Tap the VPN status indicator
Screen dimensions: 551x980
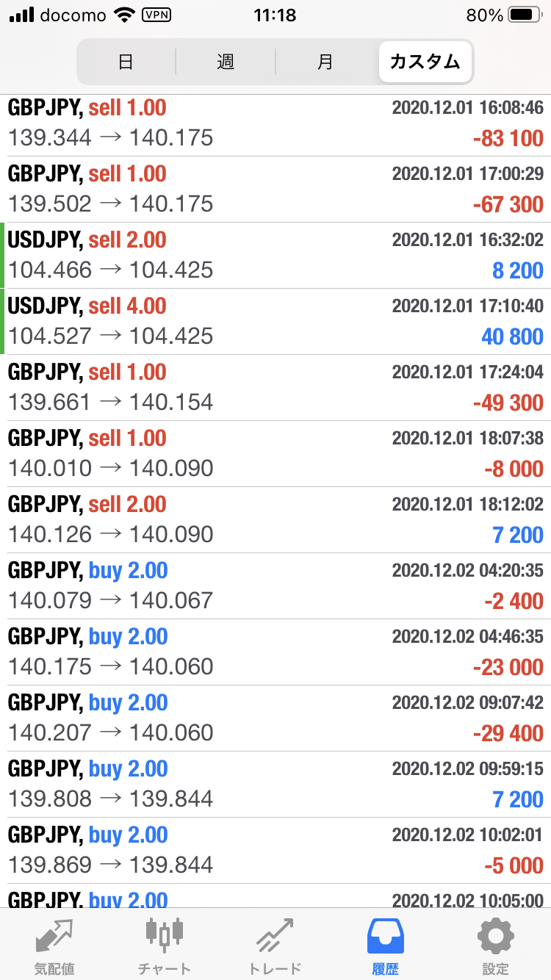coord(155,15)
